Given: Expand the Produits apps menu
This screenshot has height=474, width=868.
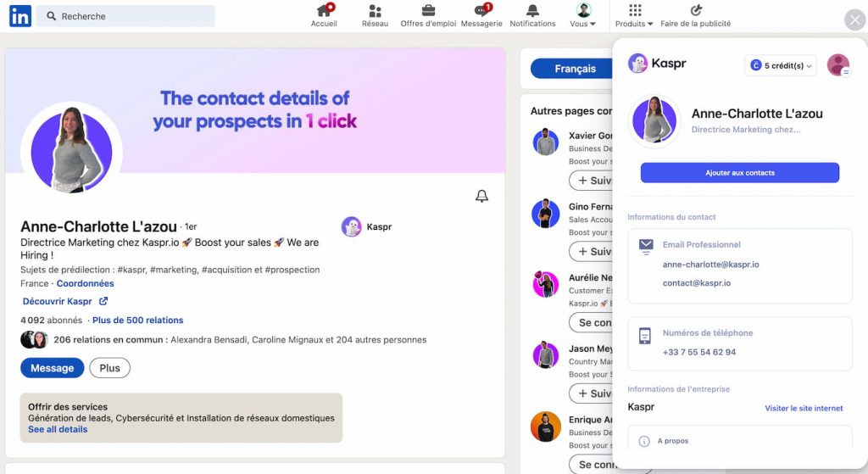Looking at the screenshot, I should [634, 15].
